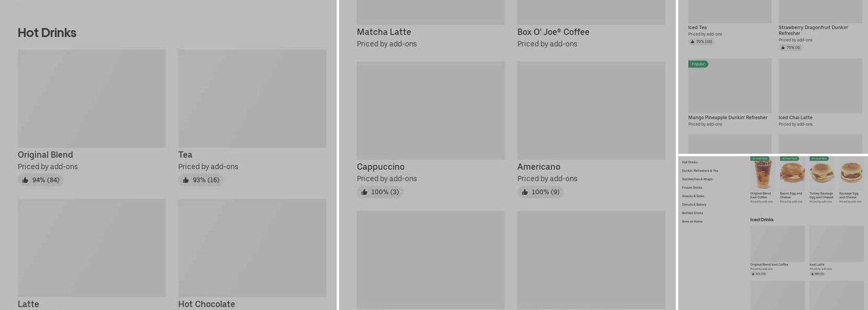Open the Matcha Latte item
This screenshot has height=310, width=868.
(x=384, y=32)
